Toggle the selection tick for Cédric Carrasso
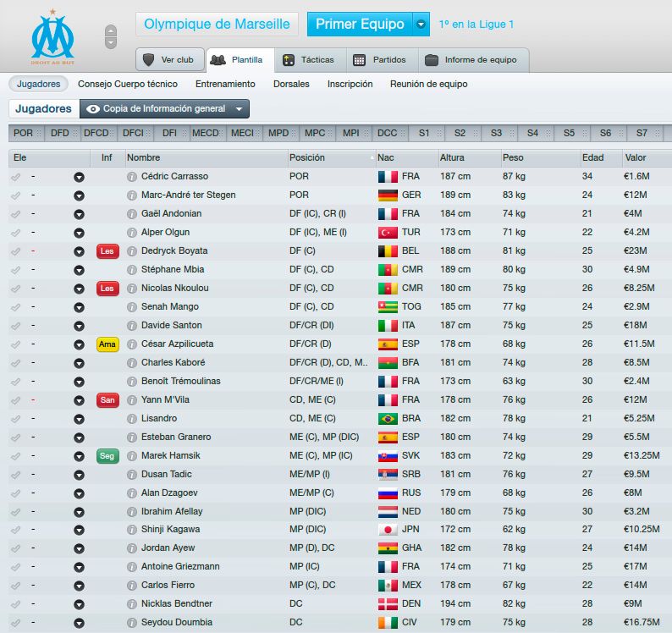 16,177
